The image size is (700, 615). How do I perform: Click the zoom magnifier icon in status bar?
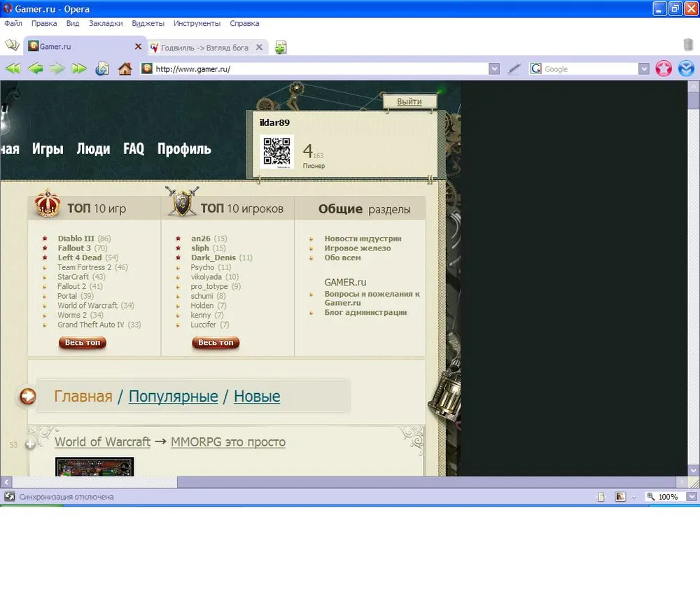click(651, 496)
